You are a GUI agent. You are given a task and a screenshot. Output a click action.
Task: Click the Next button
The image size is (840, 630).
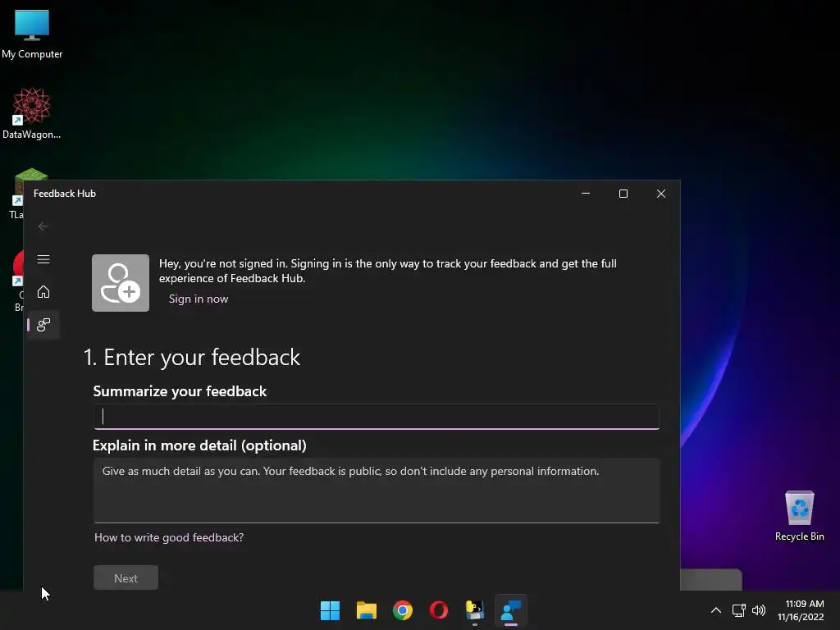(x=126, y=578)
